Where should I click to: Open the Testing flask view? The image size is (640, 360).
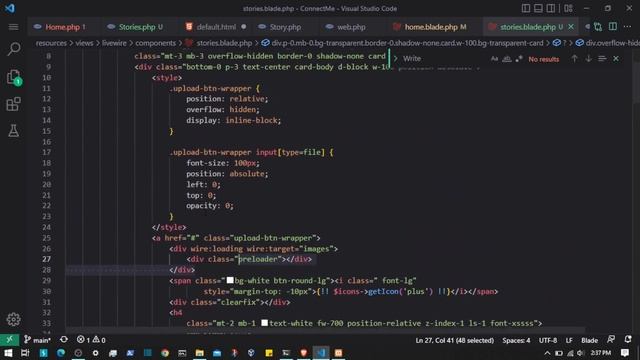[x=13, y=131]
